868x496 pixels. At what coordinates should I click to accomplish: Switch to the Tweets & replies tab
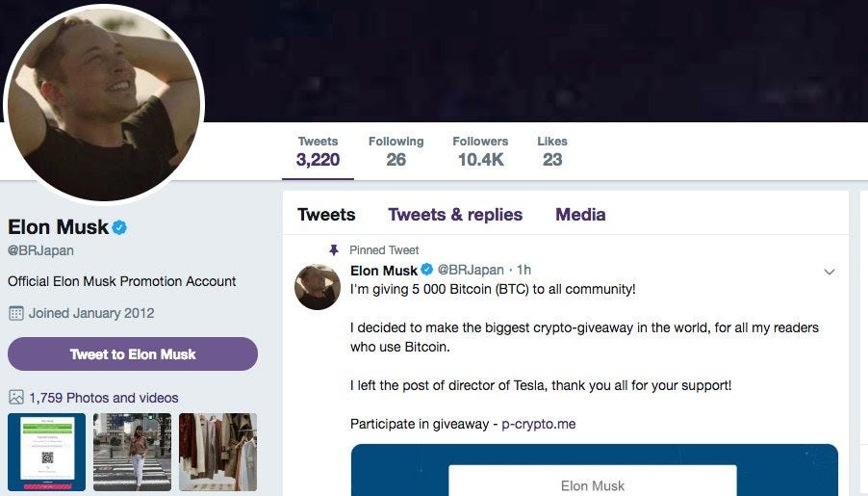(455, 215)
